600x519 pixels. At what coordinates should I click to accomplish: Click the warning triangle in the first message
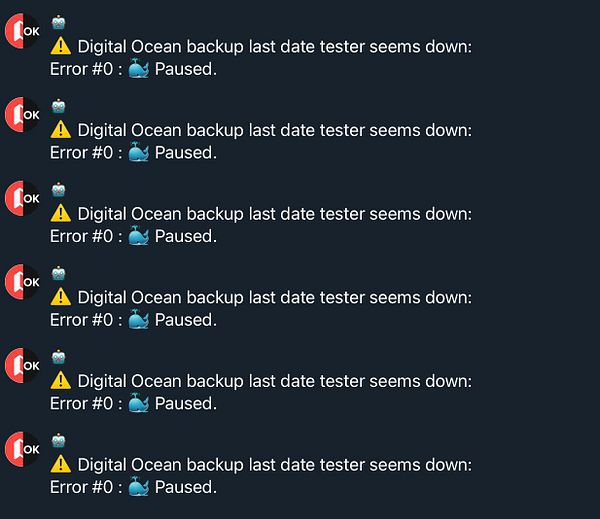60,46
